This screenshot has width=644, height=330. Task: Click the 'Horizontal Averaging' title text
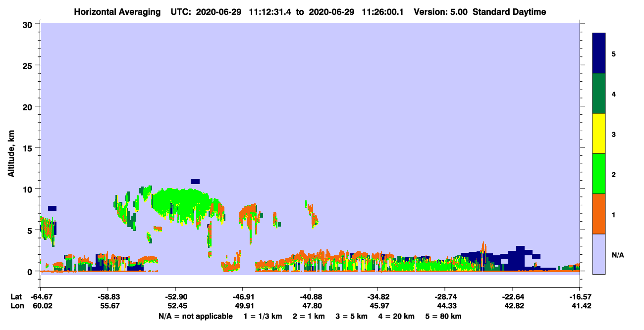point(117,12)
